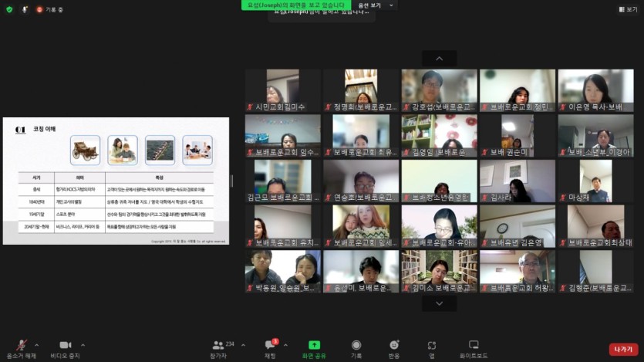
Task: Open the View options dropdown at top
Action: click(x=378, y=5)
